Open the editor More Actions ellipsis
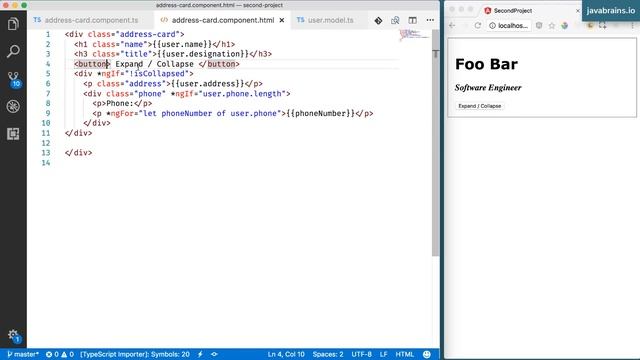 click(430, 20)
